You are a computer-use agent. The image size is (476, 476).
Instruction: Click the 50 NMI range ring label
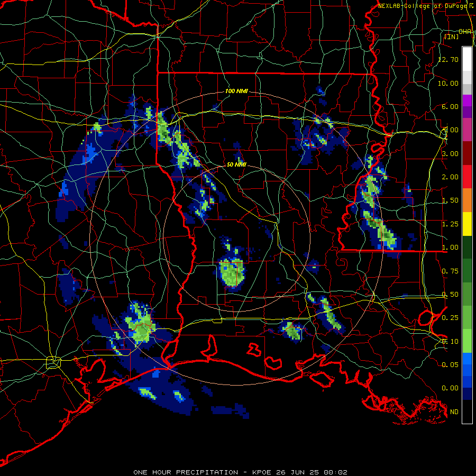pyautogui.click(x=236, y=164)
